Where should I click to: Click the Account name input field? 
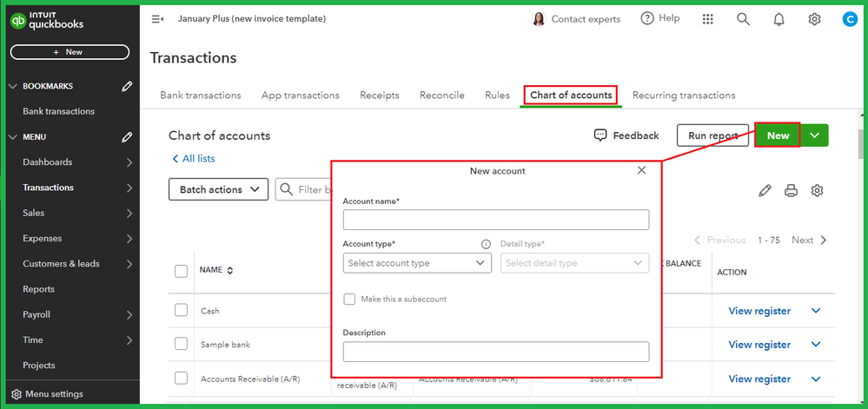click(496, 220)
